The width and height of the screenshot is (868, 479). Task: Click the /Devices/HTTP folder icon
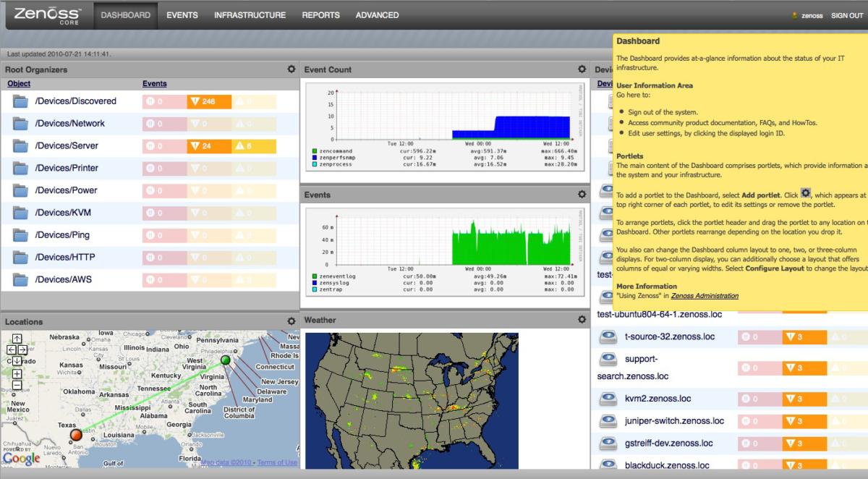point(20,258)
